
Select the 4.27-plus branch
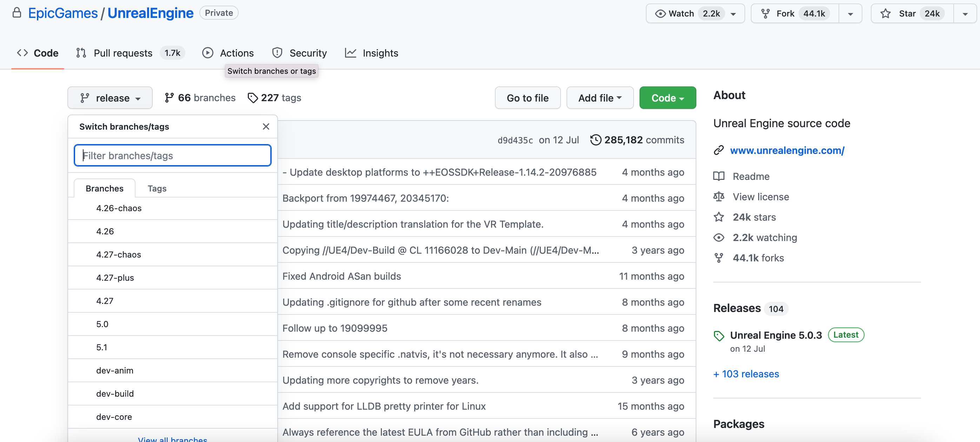(x=172, y=278)
